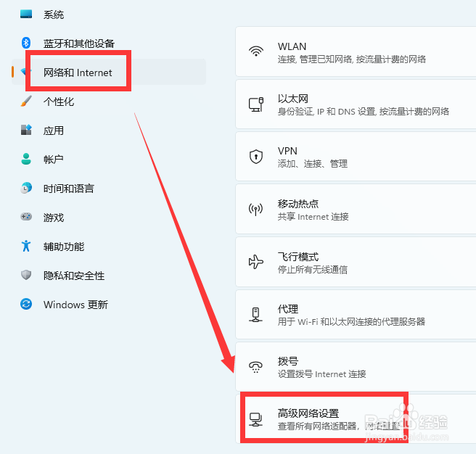Click the Bluetooth icon in sidebar
Viewport: 476px width, 454px height.
click(26, 43)
